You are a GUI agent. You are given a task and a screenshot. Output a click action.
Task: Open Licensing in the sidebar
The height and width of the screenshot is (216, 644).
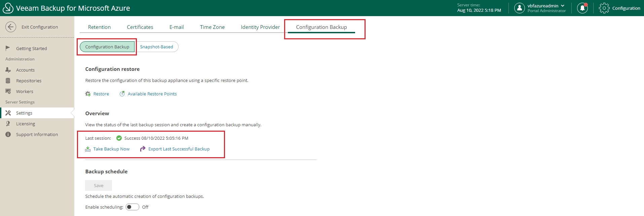26,124
